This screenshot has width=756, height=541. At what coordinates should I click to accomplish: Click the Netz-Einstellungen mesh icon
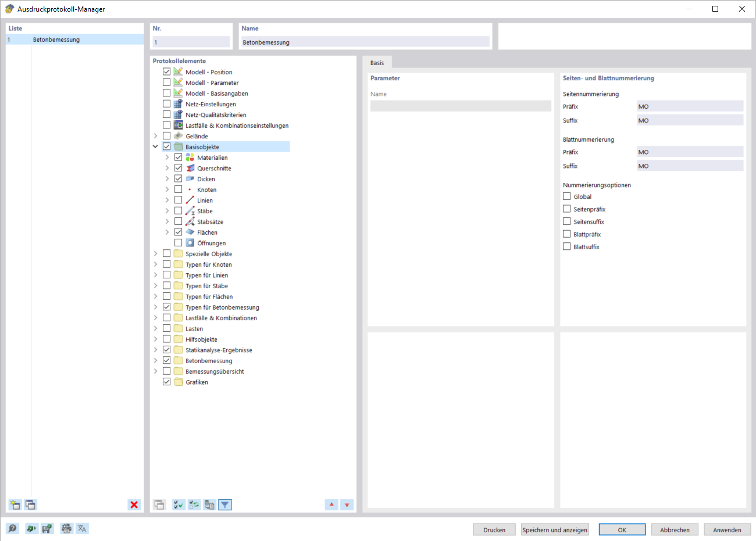coord(179,104)
